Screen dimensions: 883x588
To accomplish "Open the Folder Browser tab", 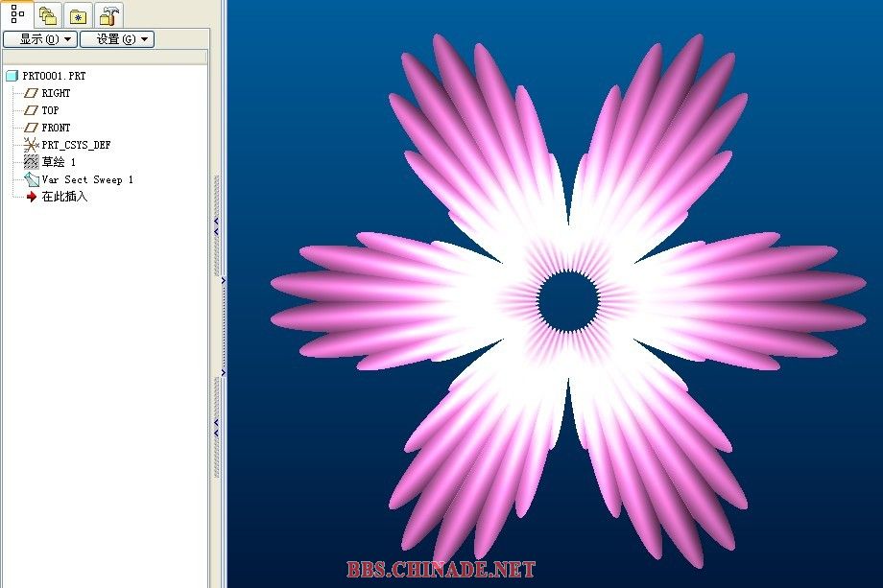I will (48, 14).
